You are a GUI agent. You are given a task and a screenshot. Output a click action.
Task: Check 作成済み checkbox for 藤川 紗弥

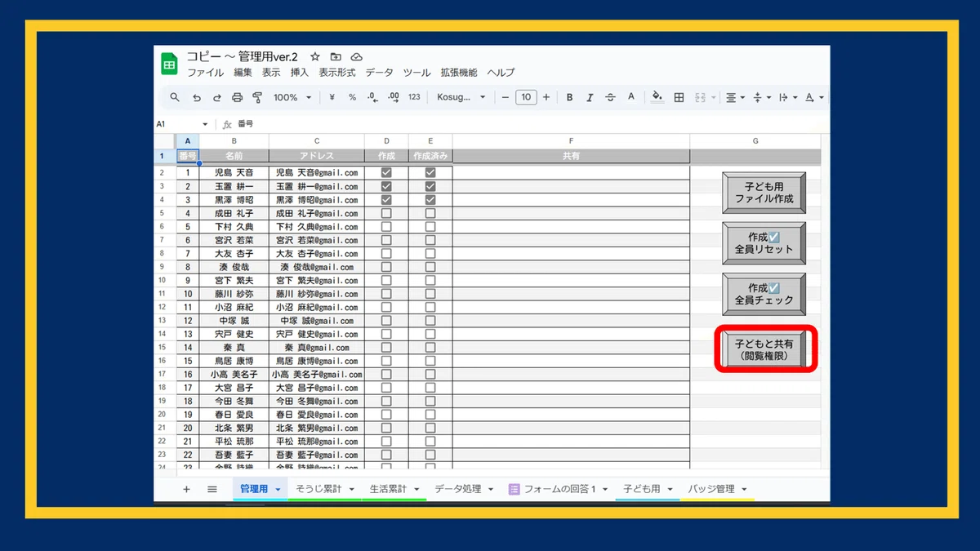tap(430, 294)
